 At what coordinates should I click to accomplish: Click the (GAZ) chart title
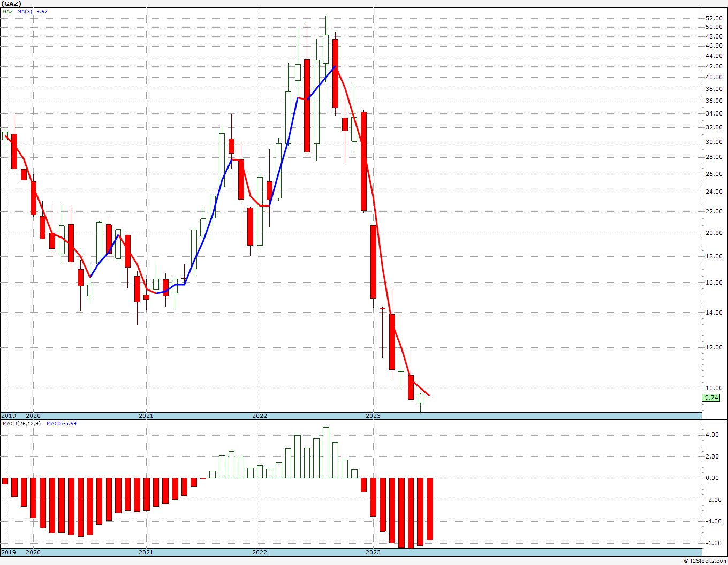11,4
